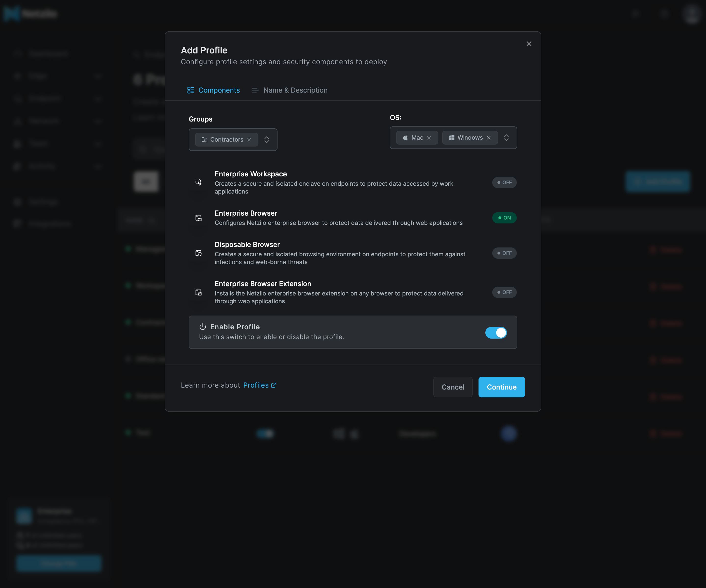Viewport: 706px width, 588px height.
Task: Turn on the Disposable Browser component
Action: [504, 253]
